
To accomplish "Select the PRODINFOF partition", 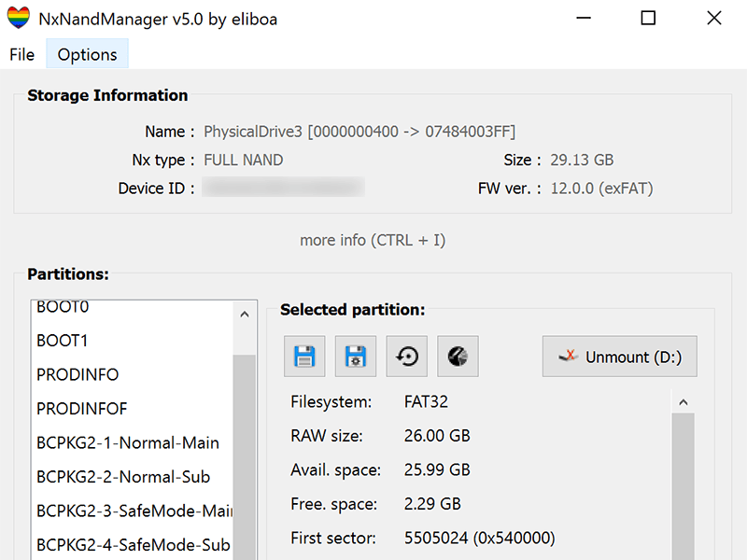I will pos(82,409).
